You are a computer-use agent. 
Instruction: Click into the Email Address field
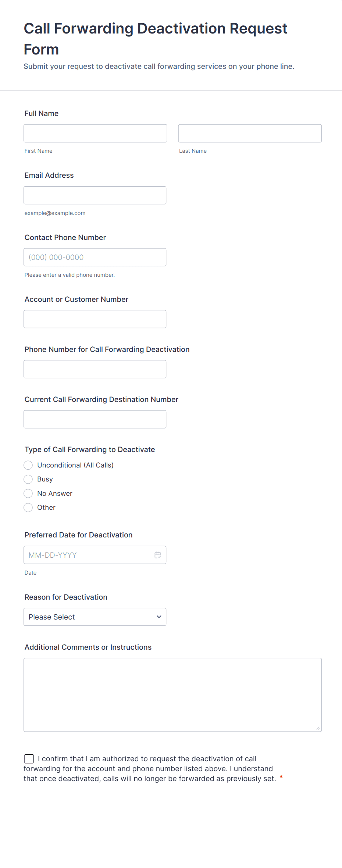tap(95, 195)
